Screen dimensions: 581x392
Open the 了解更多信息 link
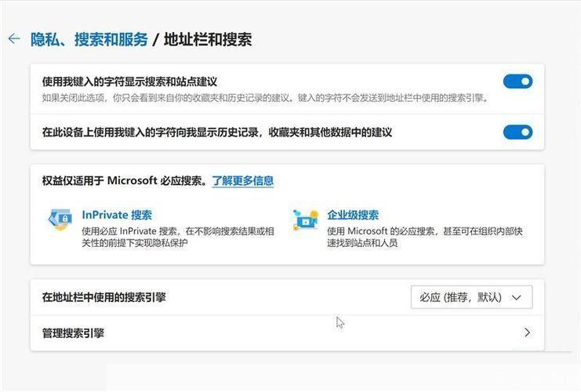pyautogui.click(x=243, y=181)
